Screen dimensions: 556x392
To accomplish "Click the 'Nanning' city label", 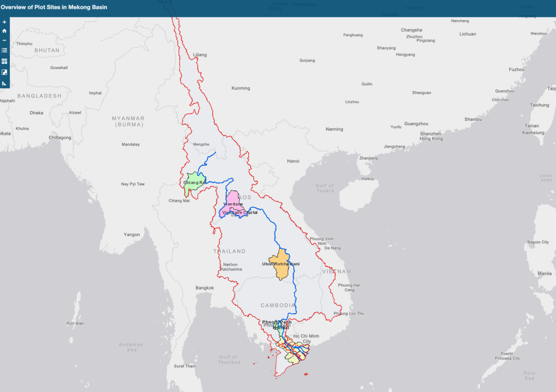I will coord(335,129).
